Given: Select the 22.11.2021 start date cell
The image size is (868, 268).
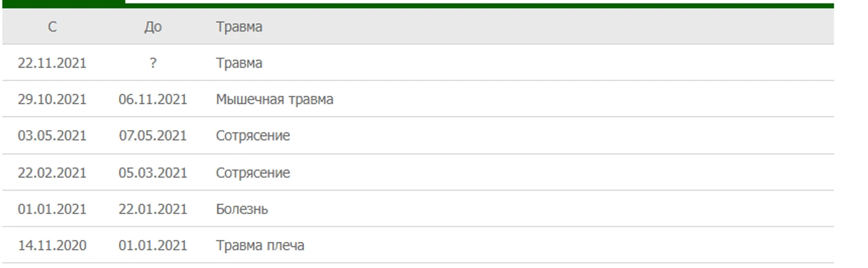Looking at the screenshot, I should pos(52,63).
